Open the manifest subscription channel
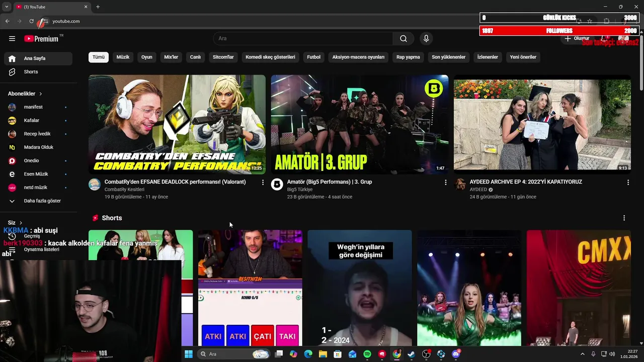The height and width of the screenshot is (362, 644). click(x=38, y=107)
